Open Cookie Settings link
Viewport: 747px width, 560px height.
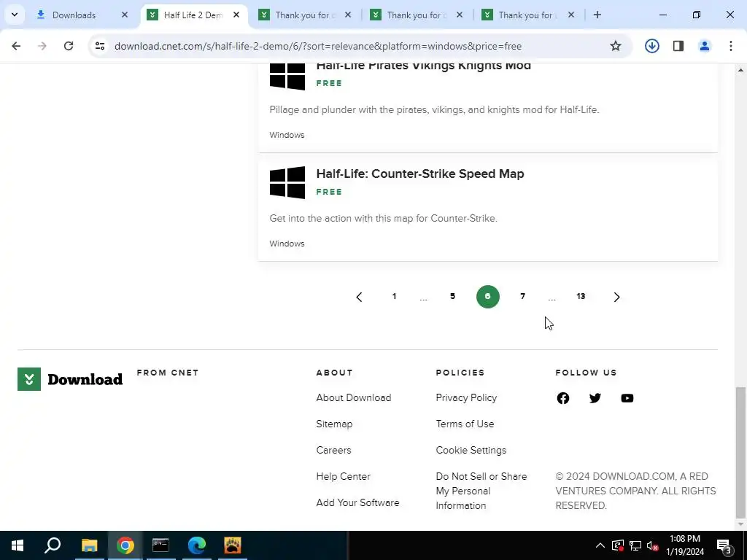(471, 450)
